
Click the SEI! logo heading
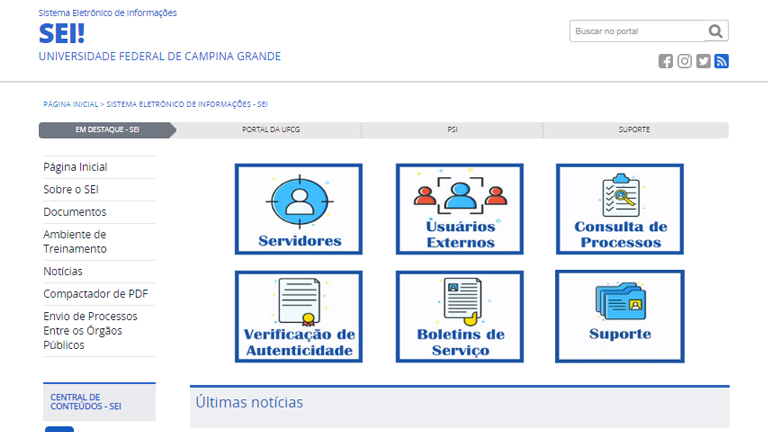62,34
